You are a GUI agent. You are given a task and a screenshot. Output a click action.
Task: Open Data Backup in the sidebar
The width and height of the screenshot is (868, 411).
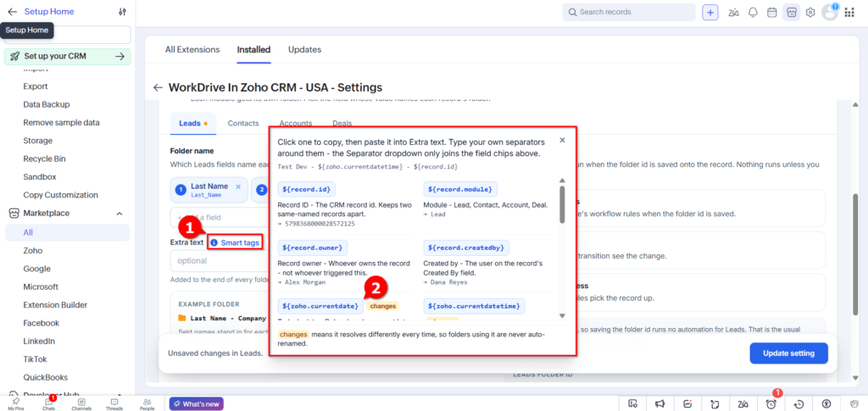click(47, 104)
